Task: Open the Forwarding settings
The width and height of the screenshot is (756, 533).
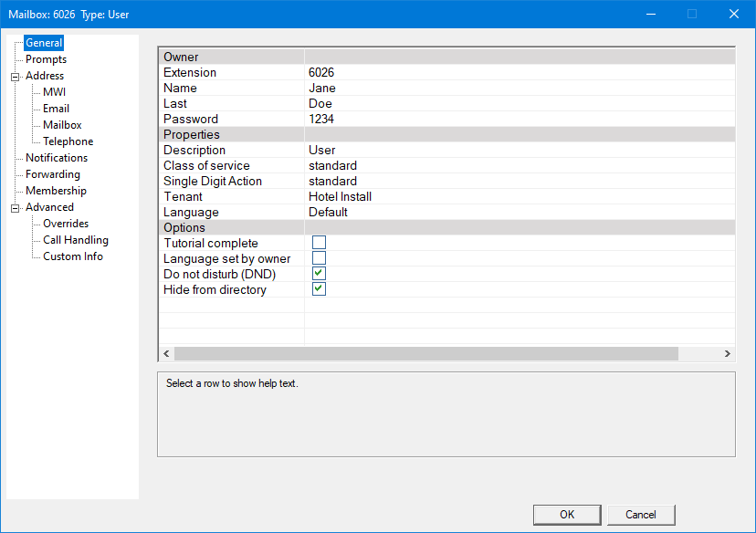Action: point(53,174)
